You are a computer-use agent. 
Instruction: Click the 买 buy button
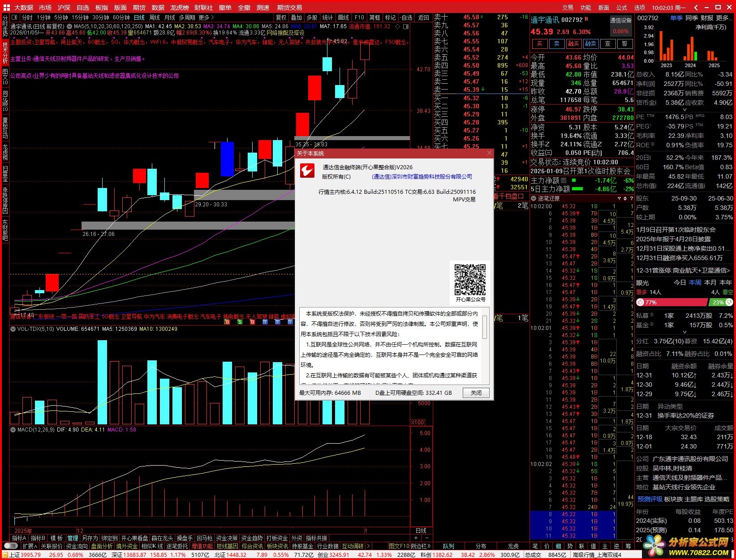click(540, 43)
